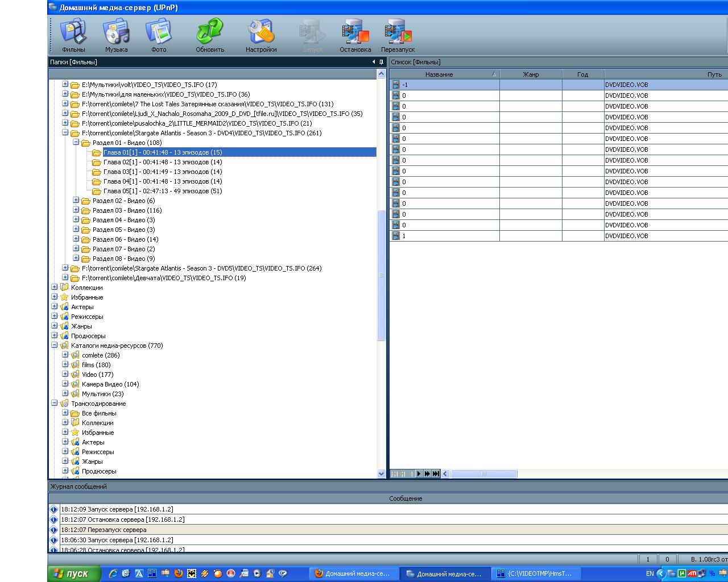Collapse the Раздел 01 - Видео node
728x582 pixels.
76,143
